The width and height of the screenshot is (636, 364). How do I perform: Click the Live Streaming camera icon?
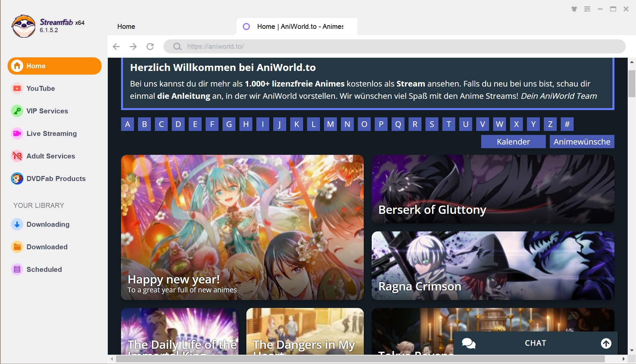click(x=17, y=134)
